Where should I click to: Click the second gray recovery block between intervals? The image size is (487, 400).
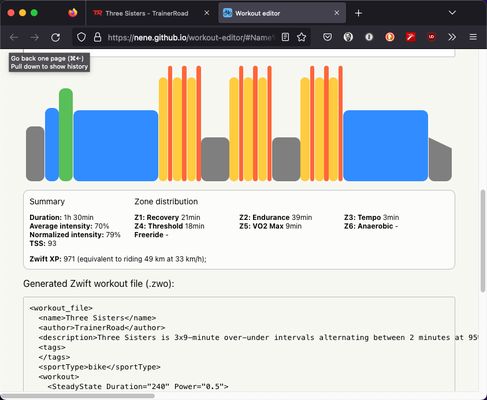286,159
